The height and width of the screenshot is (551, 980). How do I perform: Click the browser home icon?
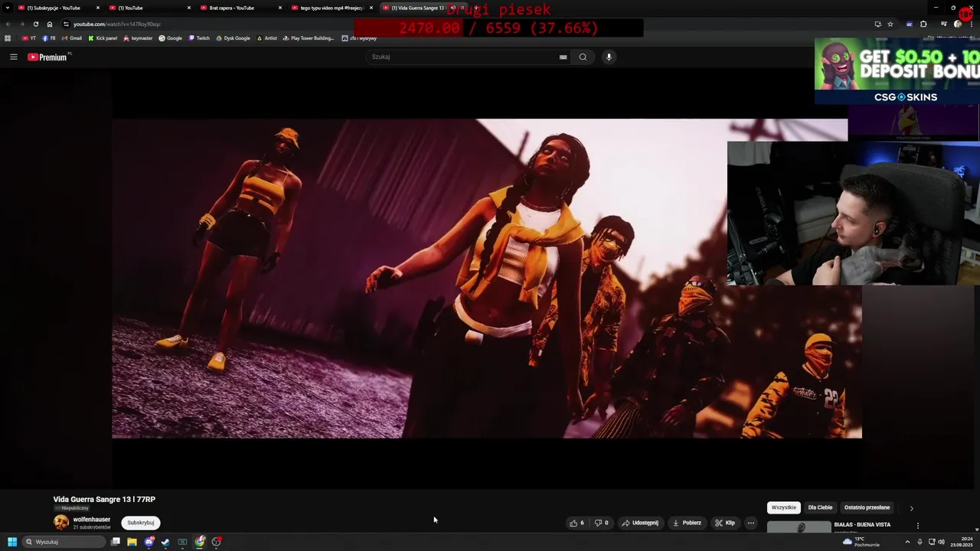point(50,24)
